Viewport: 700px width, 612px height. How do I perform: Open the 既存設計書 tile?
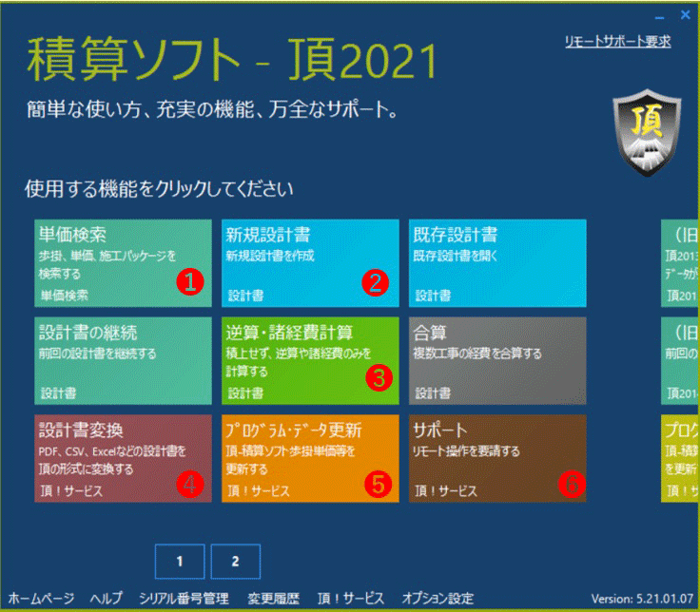tap(496, 262)
